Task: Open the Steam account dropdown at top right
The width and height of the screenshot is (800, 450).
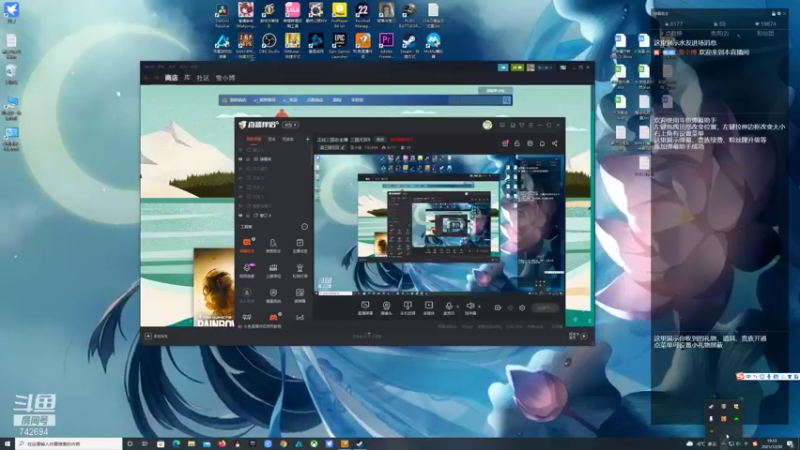Action: pos(544,67)
